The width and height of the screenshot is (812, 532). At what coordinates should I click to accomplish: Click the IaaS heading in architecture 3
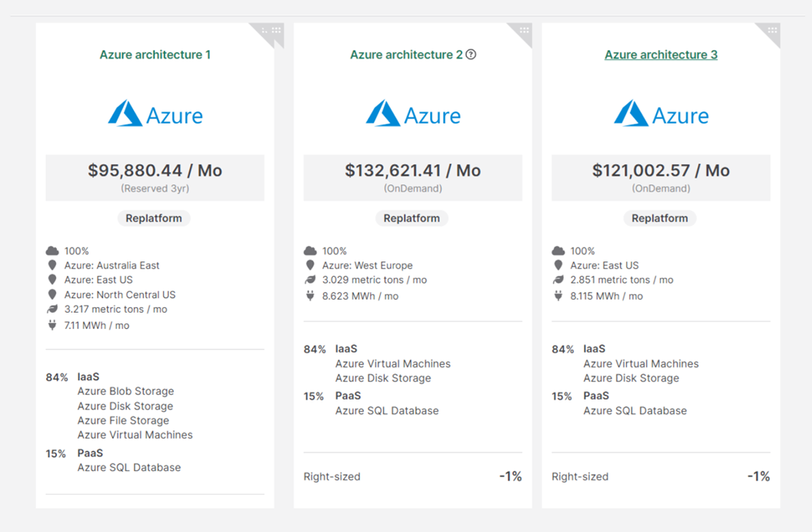pos(594,348)
